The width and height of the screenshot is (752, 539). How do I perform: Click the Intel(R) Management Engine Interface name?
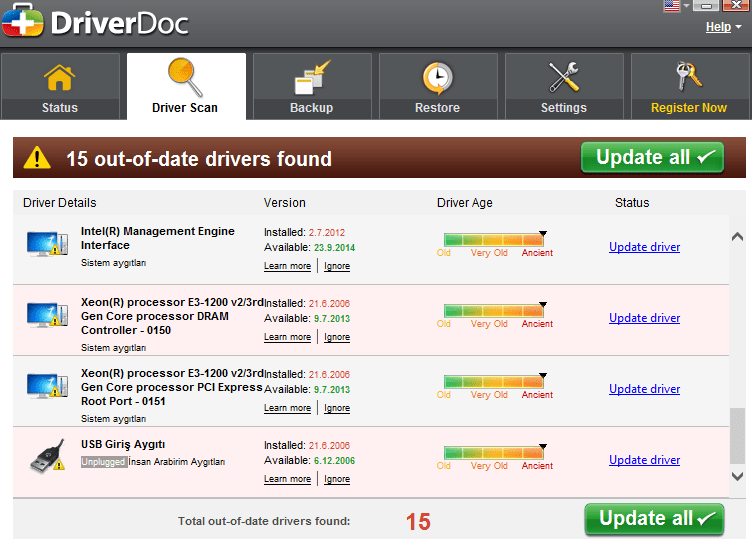point(157,238)
